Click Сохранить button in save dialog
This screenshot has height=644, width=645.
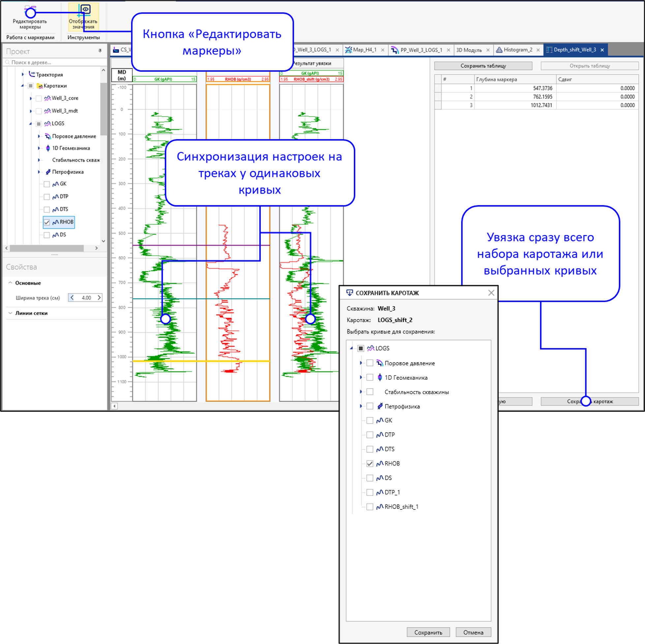coord(428,632)
